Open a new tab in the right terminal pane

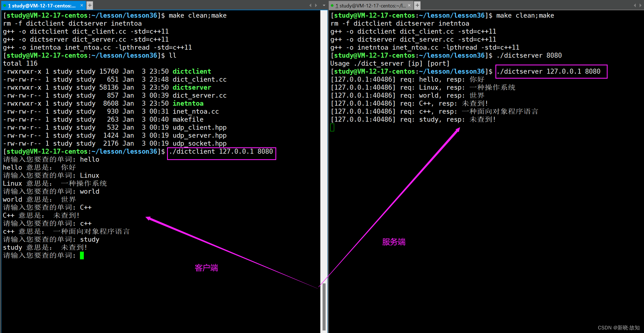click(x=417, y=5)
